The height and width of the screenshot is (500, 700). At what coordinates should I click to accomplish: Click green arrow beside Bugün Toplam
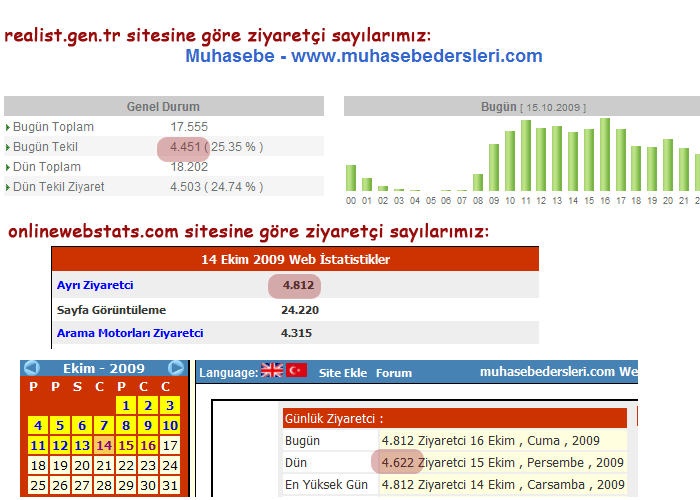click(x=9, y=127)
